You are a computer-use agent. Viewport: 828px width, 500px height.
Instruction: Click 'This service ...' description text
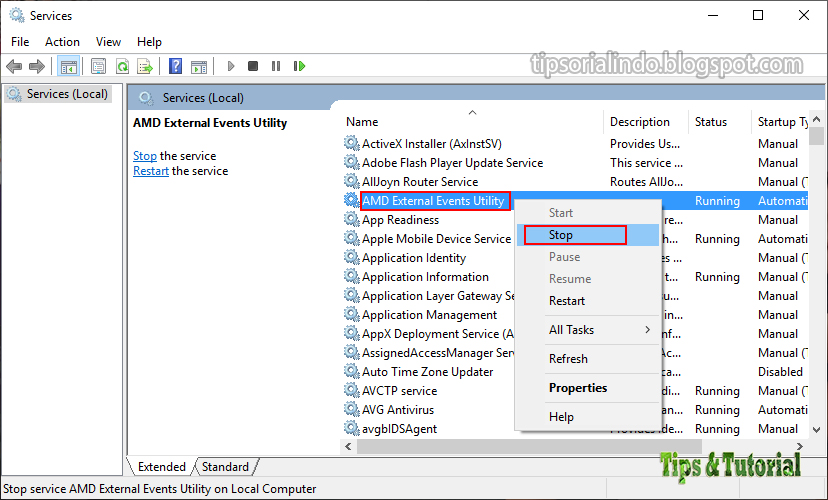point(646,163)
